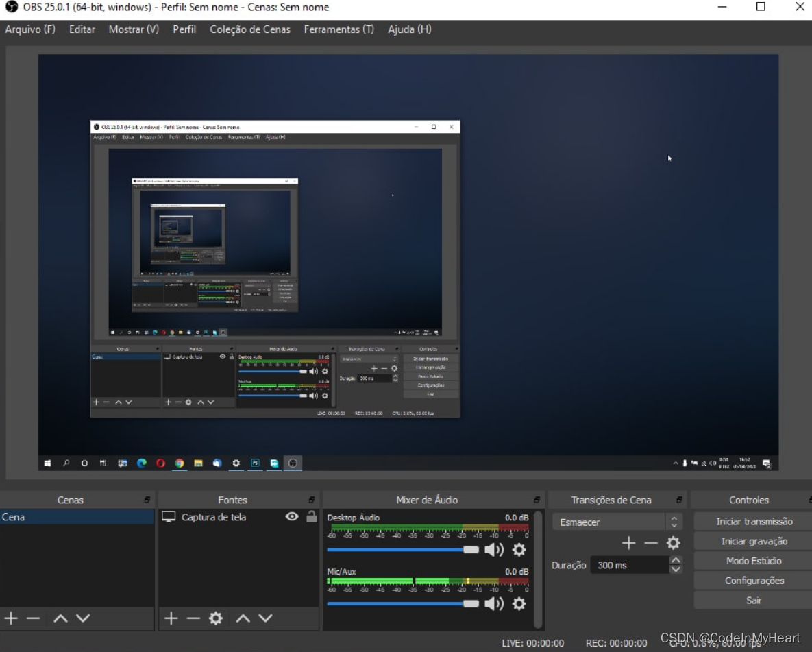Select the Cena scene row
The width and height of the screenshot is (812, 652).
[x=77, y=517]
